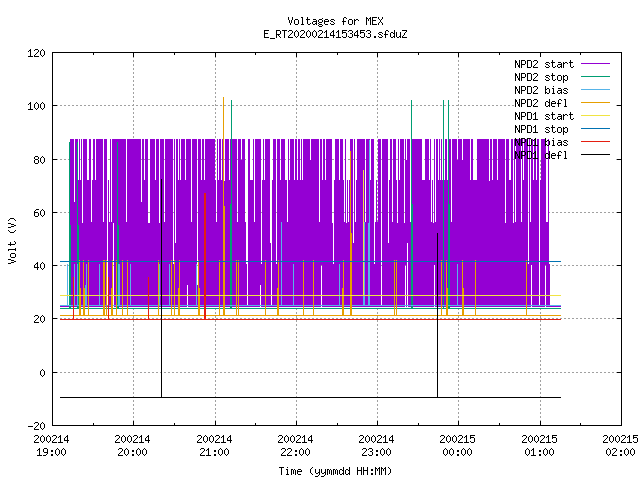Select the 'NPD2 stop' legend label
This screenshot has height=480, width=640.
point(541,77)
